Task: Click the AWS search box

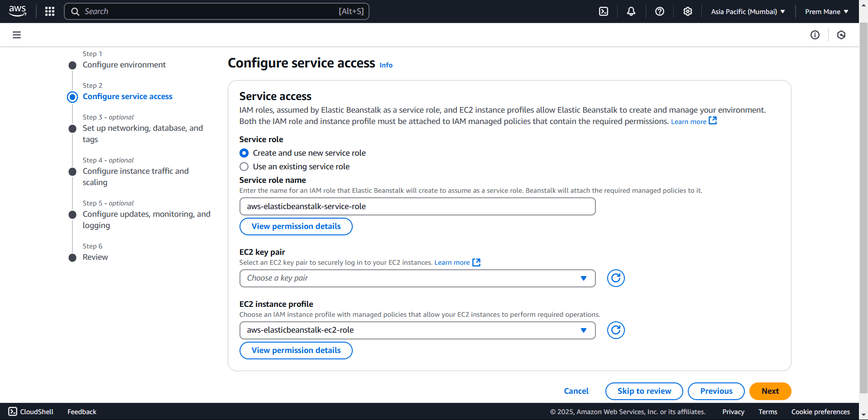Action: [x=216, y=11]
